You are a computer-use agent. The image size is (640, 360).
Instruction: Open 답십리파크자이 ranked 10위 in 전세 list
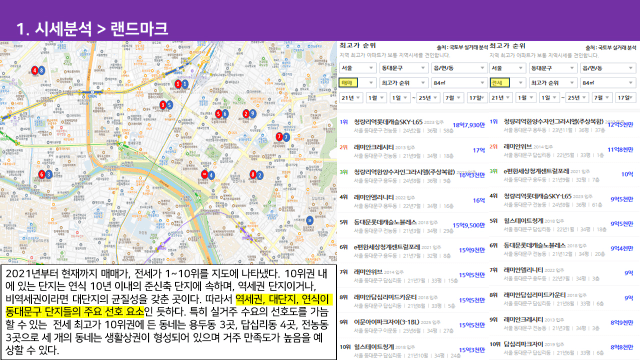click(562, 348)
